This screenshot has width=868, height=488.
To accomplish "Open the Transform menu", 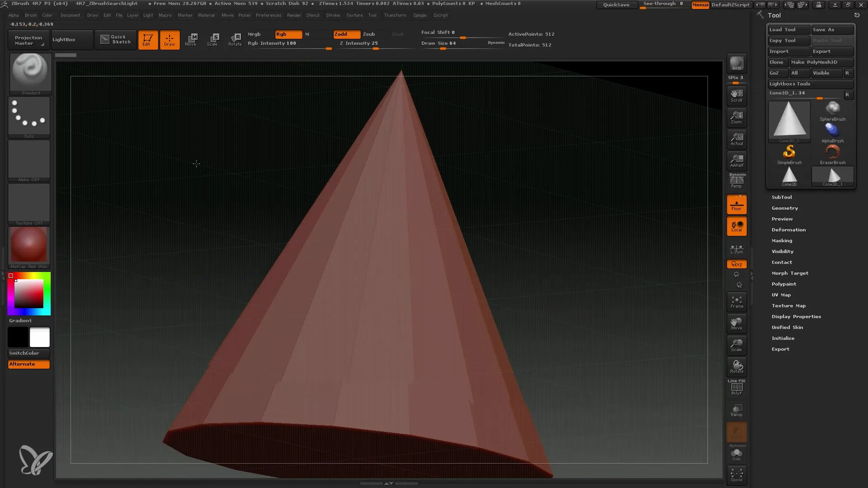I will (x=394, y=15).
